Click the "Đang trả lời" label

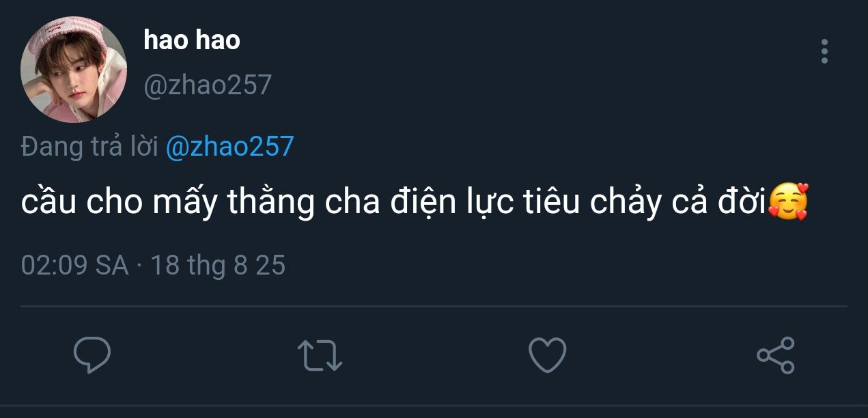(x=89, y=147)
